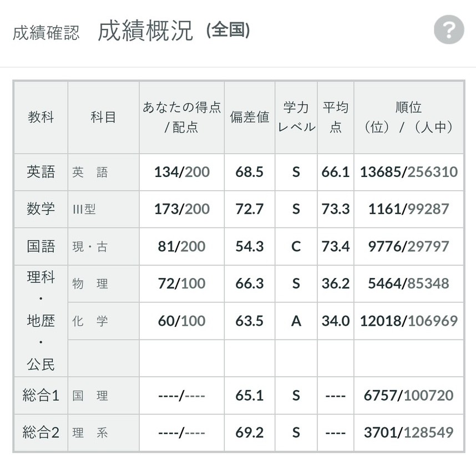Click the C level for 国語
Screen dimensions: 476x455
coord(296,246)
